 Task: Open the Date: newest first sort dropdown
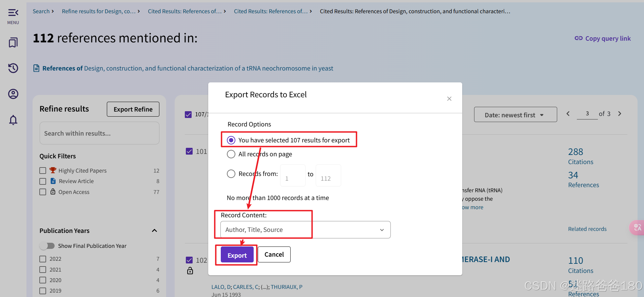pos(515,115)
